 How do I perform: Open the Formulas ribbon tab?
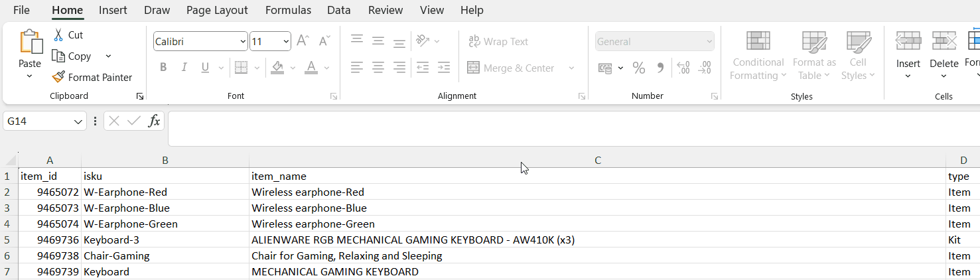(288, 10)
